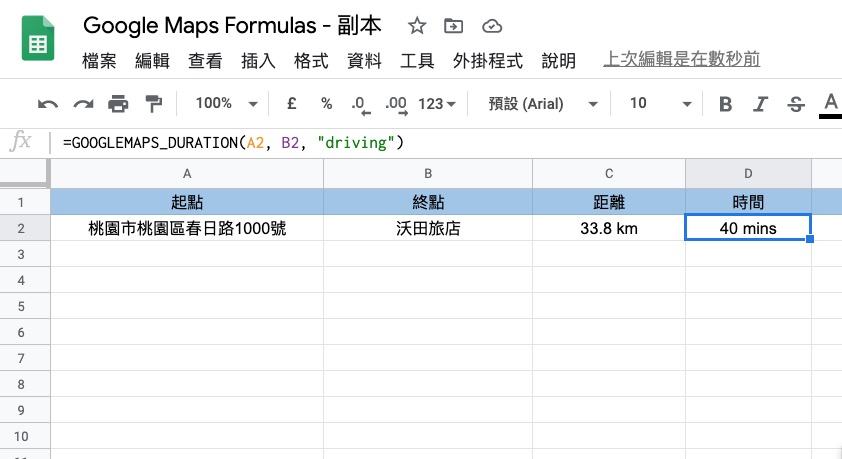Open the cloud save status icon
842x459 pixels.
coord(491,27)
